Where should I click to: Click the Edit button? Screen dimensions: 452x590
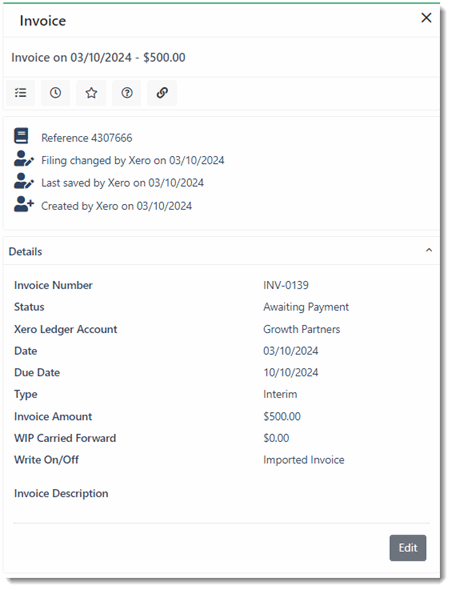pos(408,548)
